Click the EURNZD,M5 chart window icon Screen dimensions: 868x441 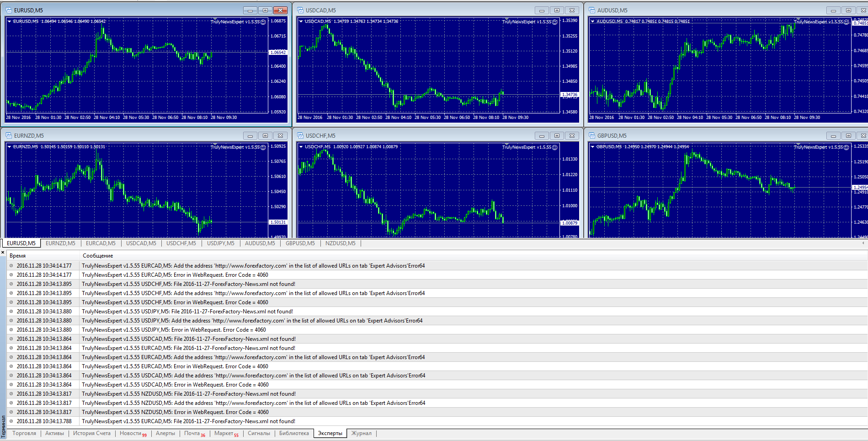point(9,135)
